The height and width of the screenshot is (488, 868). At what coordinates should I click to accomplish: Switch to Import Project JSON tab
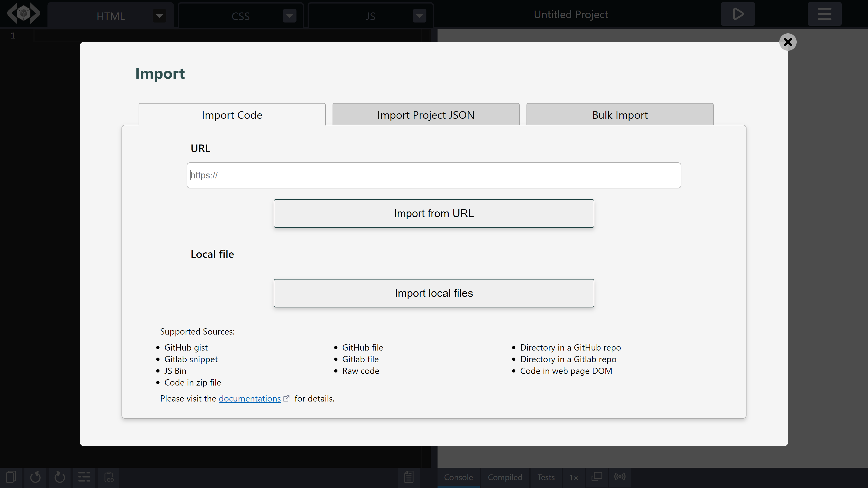click(x=426, y=115)
